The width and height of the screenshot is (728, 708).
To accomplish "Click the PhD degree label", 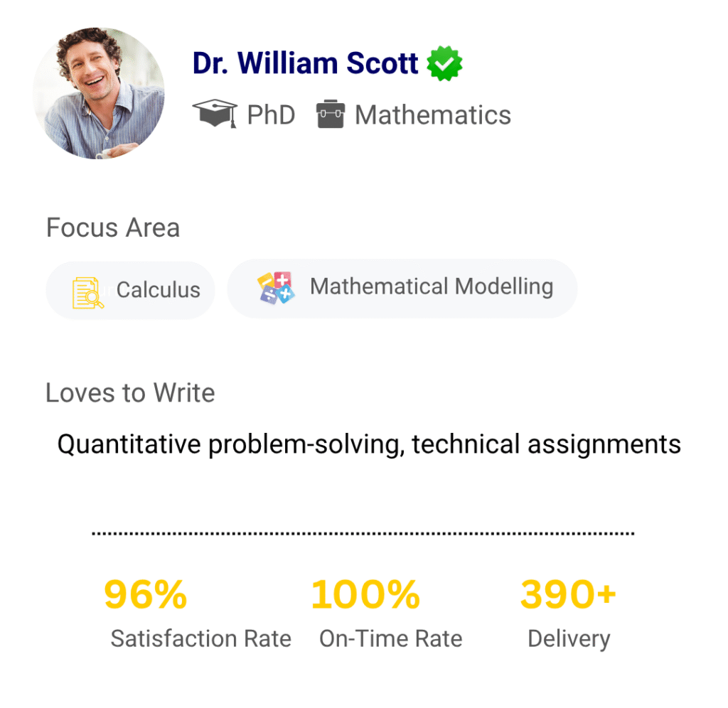I will tap(271, 114).
